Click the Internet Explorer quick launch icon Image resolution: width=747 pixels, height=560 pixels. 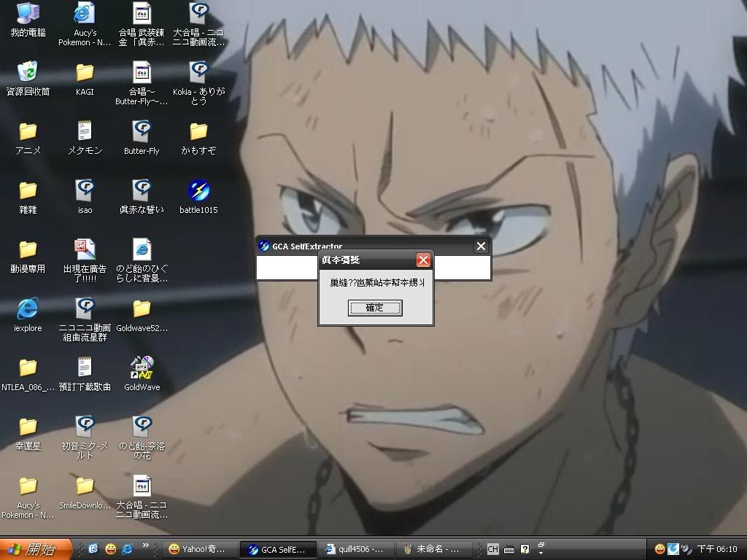pos(128,549)
